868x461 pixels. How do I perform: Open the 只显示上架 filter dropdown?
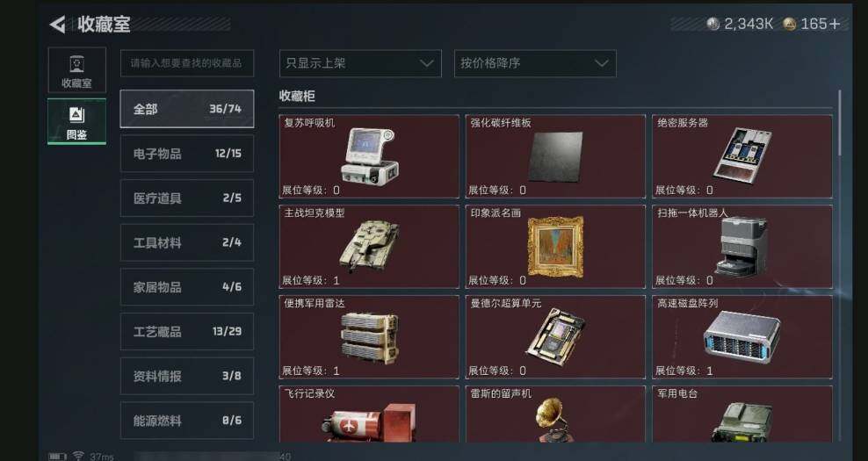360,63
